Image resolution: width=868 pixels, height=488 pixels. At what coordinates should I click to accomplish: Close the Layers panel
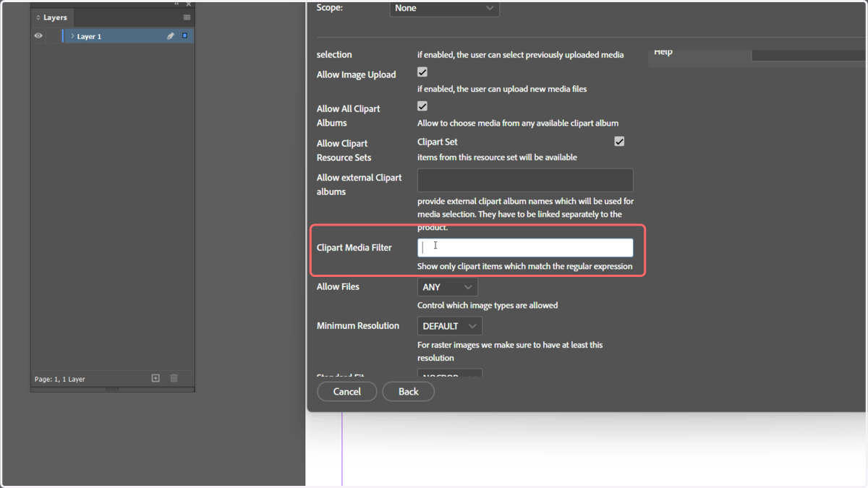(189, 4)
